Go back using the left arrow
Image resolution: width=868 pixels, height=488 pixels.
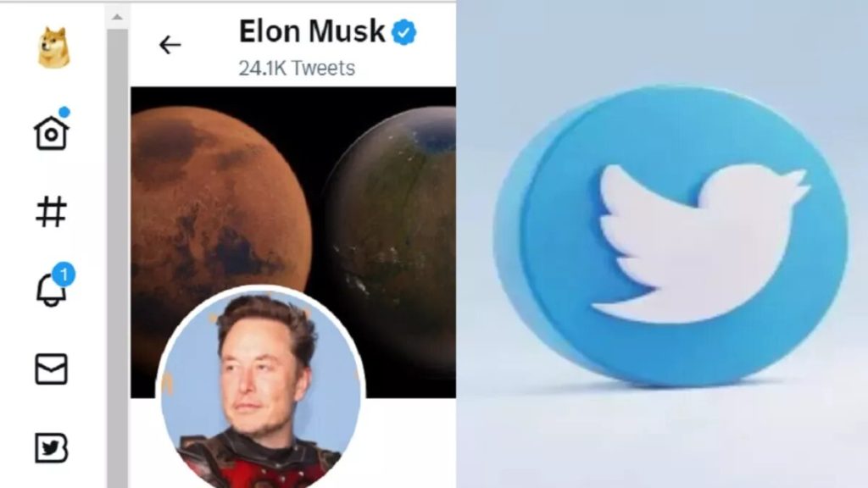tap(170, 45)
